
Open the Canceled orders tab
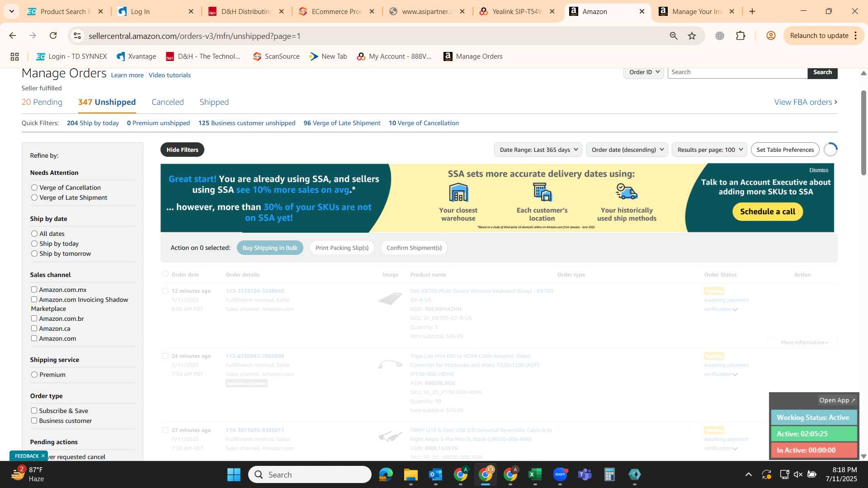point(168,102)
